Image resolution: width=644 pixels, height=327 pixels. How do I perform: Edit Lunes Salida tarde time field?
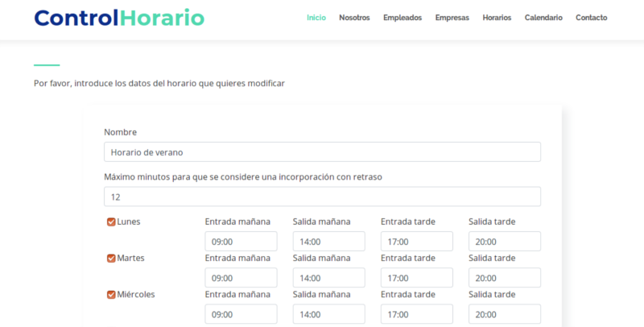pos(505,242)
